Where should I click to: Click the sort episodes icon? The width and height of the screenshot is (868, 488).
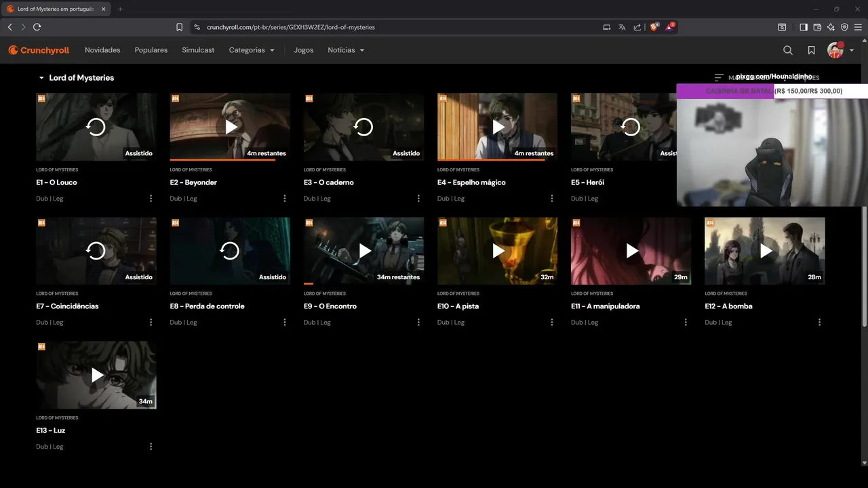[x=719, y=78]
